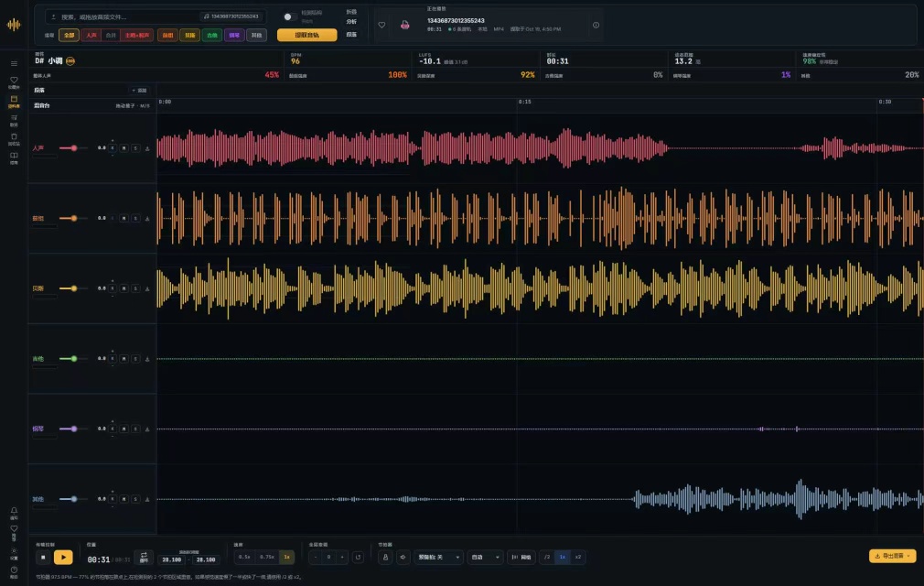Screen dimensions: 924x586
Task: Select the green 吉他 extraction filter chip
Action: point(211,36)
